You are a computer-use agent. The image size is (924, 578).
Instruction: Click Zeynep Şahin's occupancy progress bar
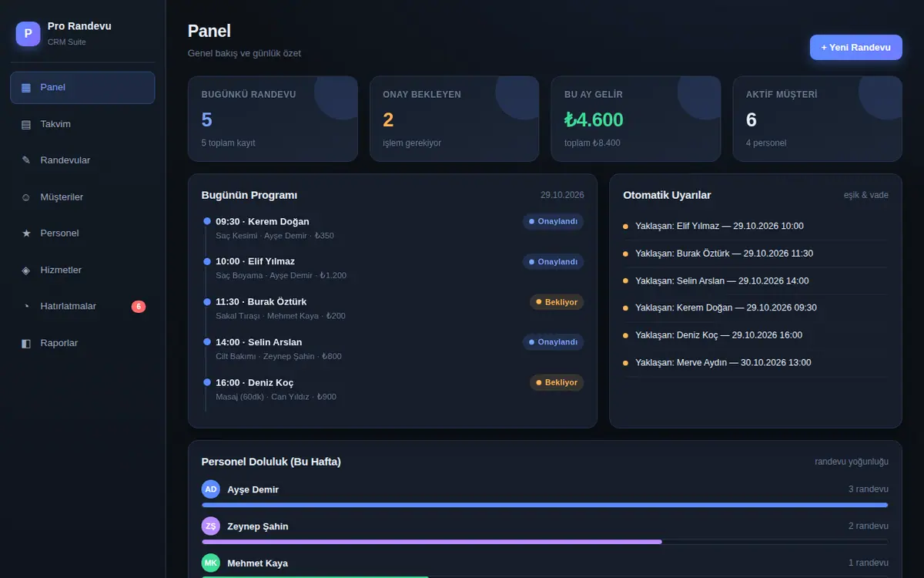pyautogui.click(x=544, y=542)
